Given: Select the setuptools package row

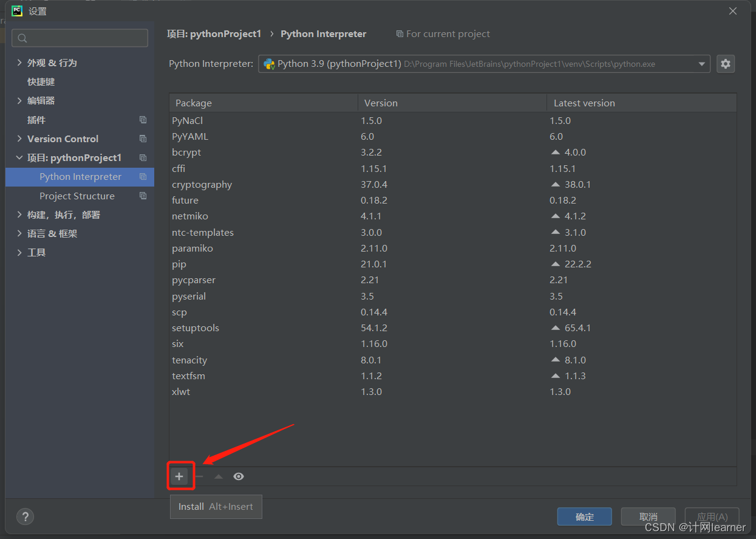Looking at the screenshot, I should [453, 328].
